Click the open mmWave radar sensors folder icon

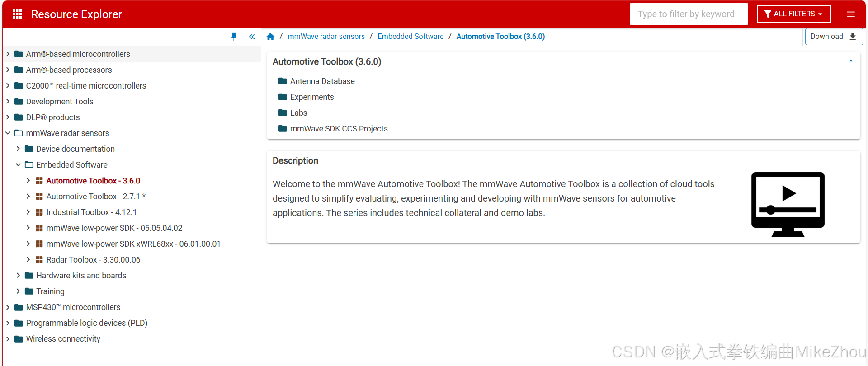tap(19, 133)
